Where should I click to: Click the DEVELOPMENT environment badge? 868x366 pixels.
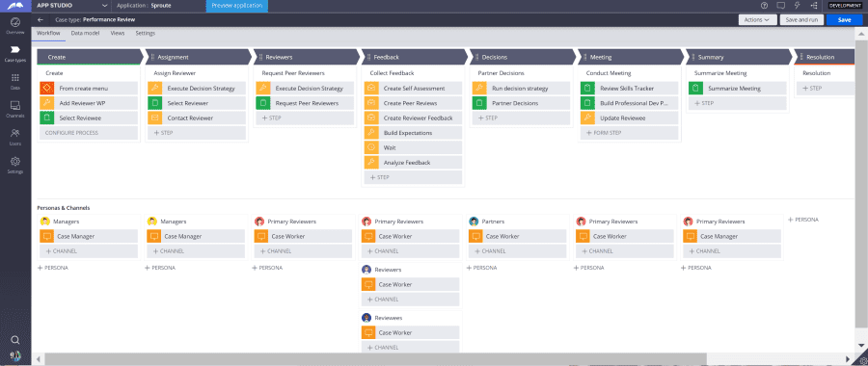[845, 5]
